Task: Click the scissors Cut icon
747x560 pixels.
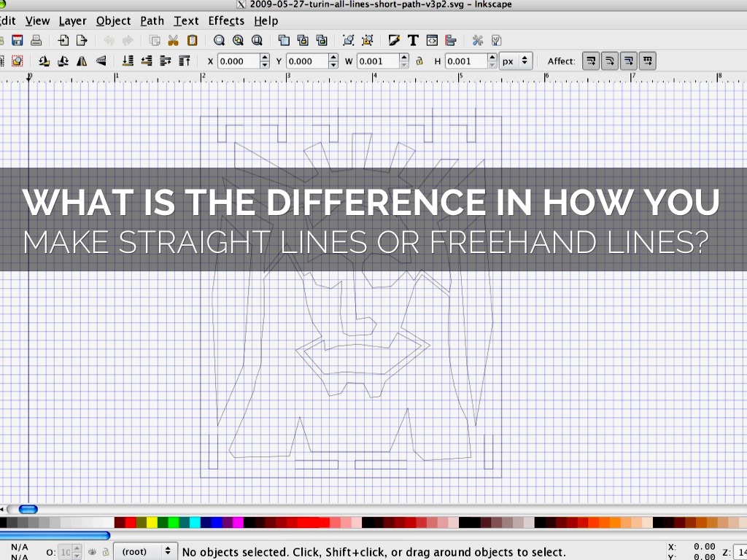Action: [173, 41]
